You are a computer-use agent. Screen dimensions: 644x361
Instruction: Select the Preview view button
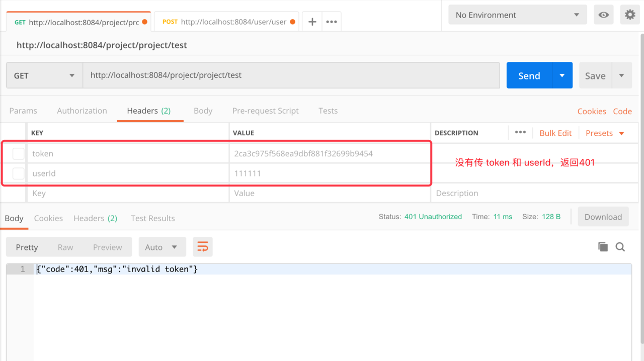click(108, 247)
